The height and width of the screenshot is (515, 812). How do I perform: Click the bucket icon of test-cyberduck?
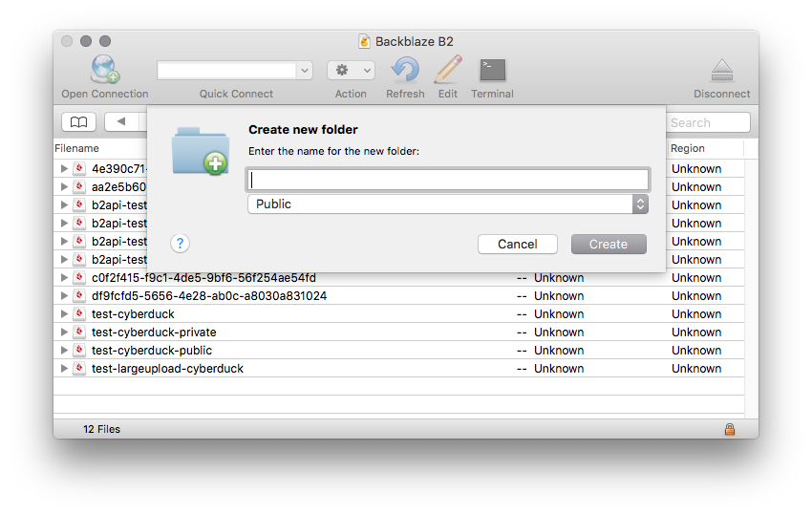(x=79, y=313)
